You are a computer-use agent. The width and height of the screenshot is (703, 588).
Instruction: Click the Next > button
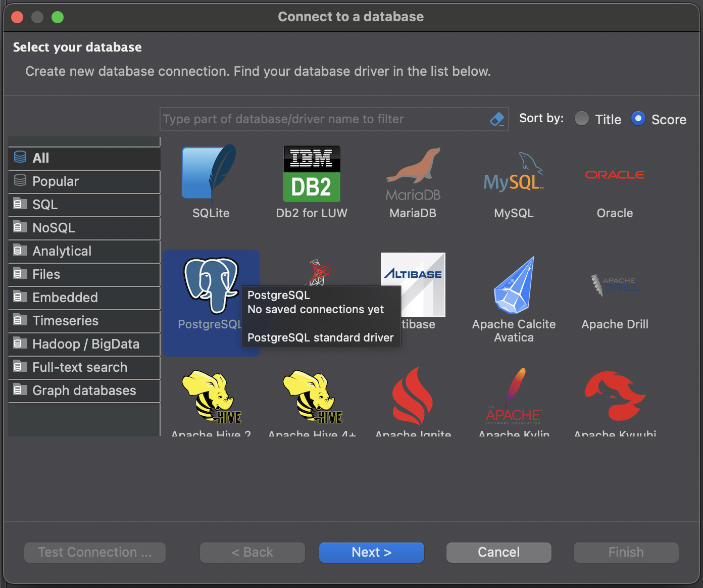pos(372,552)
